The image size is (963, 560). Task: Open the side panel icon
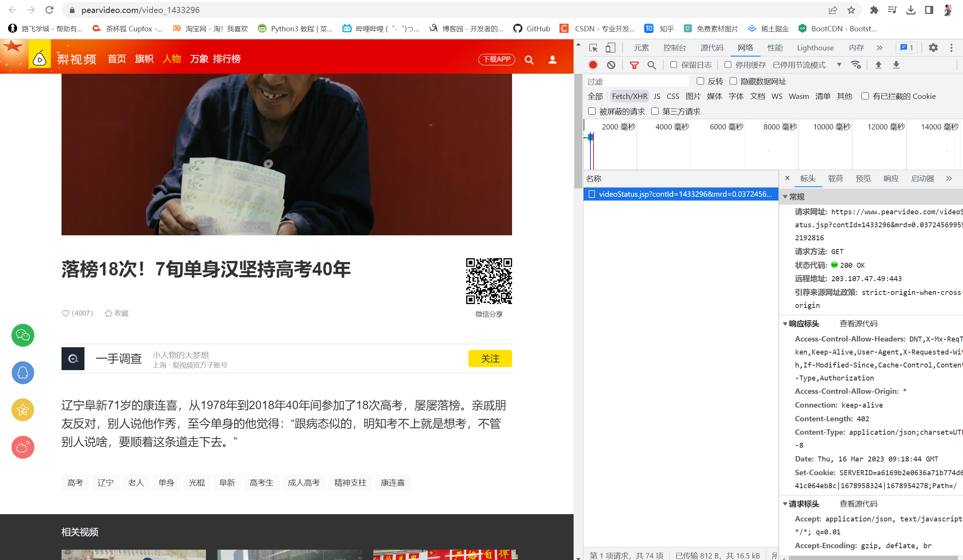click(929, 10)
